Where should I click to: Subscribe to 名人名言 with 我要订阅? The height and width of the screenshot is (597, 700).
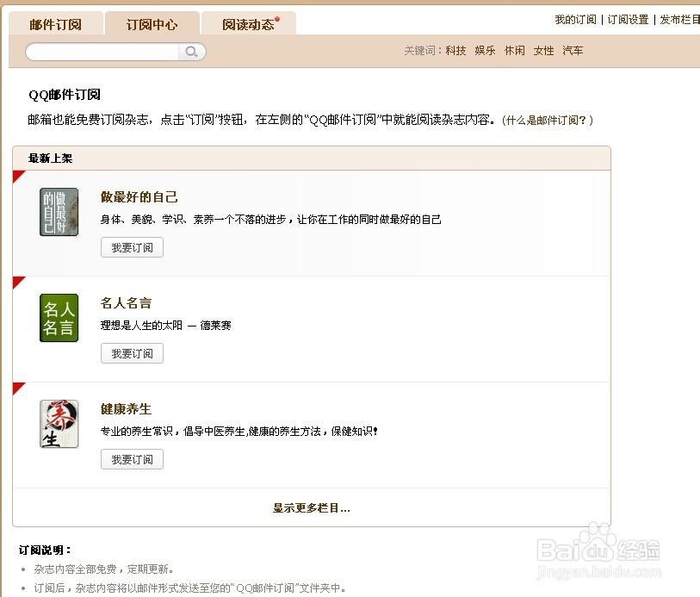tap(132, 353)
